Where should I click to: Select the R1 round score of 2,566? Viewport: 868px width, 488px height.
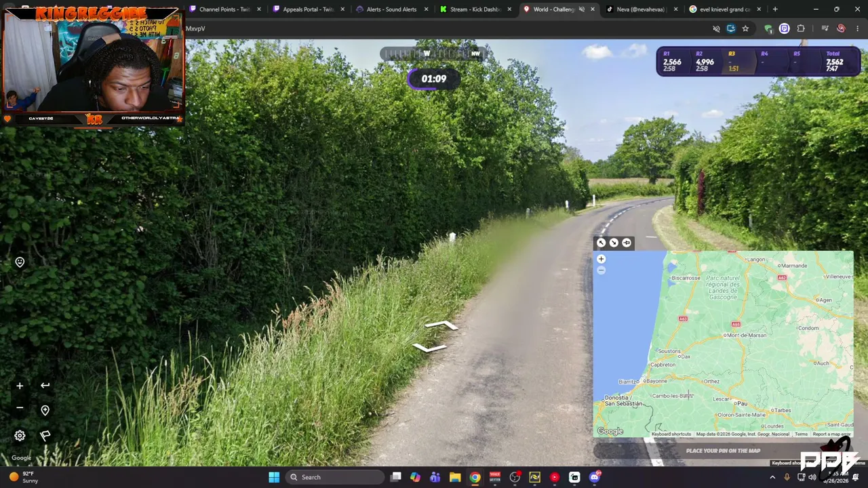click(672, 62)
